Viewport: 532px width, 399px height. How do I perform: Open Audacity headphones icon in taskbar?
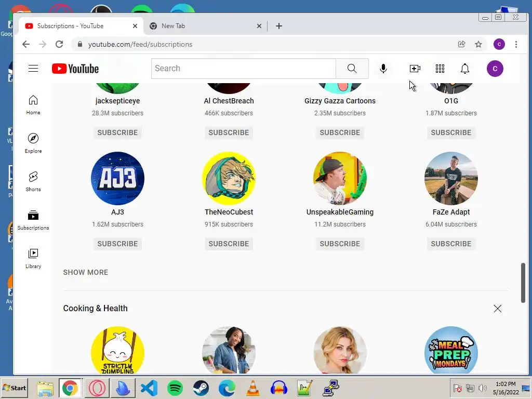279,388
